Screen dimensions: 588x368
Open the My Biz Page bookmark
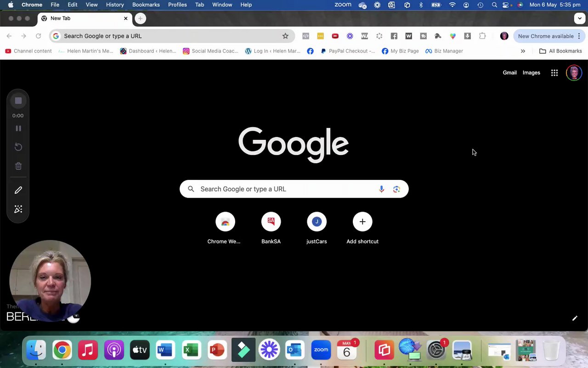coord(400,51)
